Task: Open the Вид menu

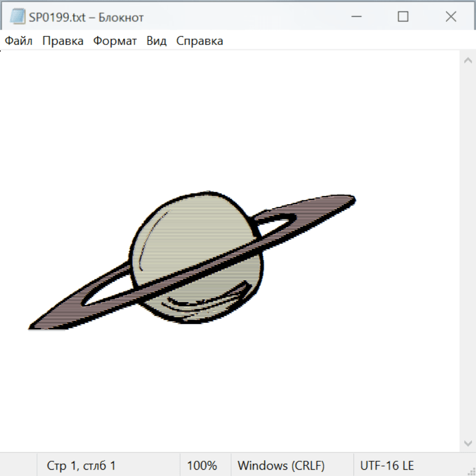Action: [x=157, y=41]
